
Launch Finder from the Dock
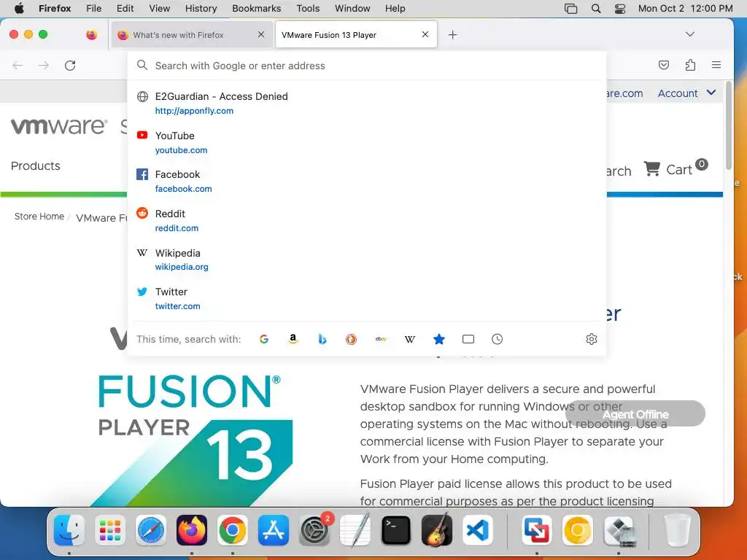69,529
